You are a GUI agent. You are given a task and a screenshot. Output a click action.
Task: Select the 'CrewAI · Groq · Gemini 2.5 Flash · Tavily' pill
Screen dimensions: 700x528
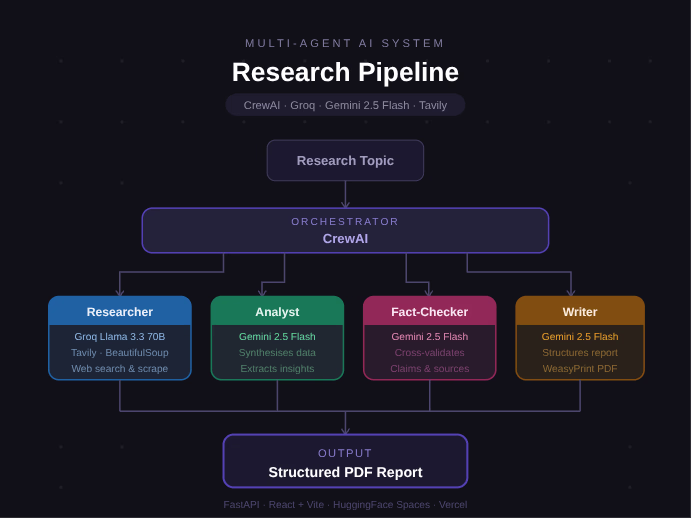345,105
